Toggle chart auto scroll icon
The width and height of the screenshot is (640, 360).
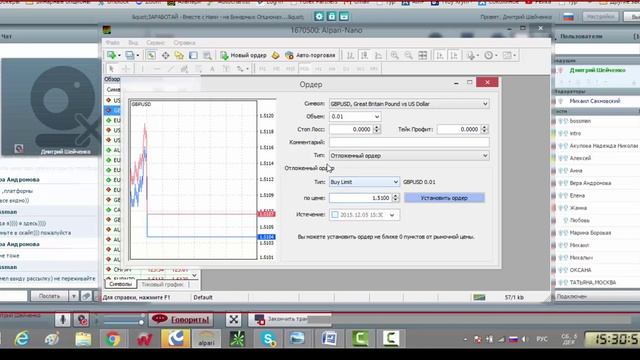click(440, 55)
